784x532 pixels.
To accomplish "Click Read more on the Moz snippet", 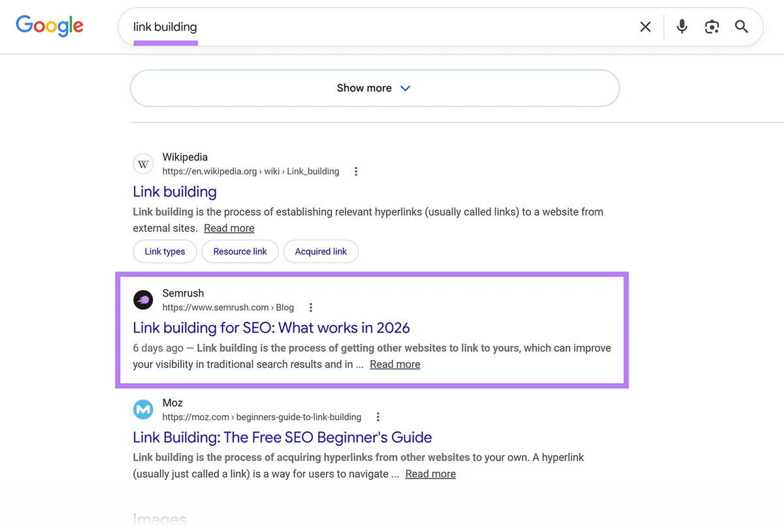I will tap(431, 474).
